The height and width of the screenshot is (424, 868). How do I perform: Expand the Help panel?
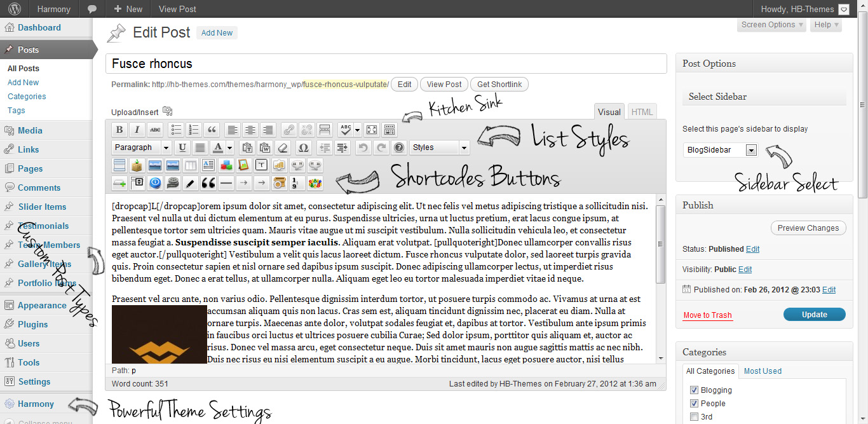[x=827, y=25]
